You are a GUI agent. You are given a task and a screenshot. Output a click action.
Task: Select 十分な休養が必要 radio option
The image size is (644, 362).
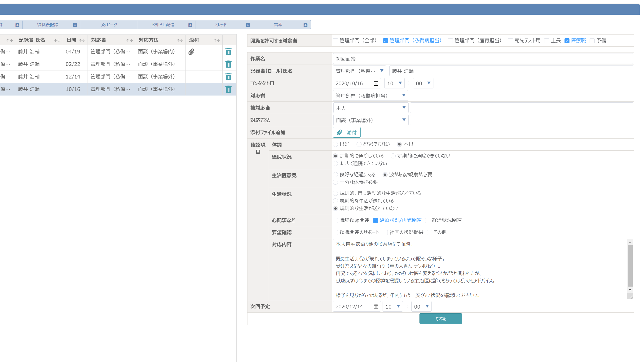[335, 182]
